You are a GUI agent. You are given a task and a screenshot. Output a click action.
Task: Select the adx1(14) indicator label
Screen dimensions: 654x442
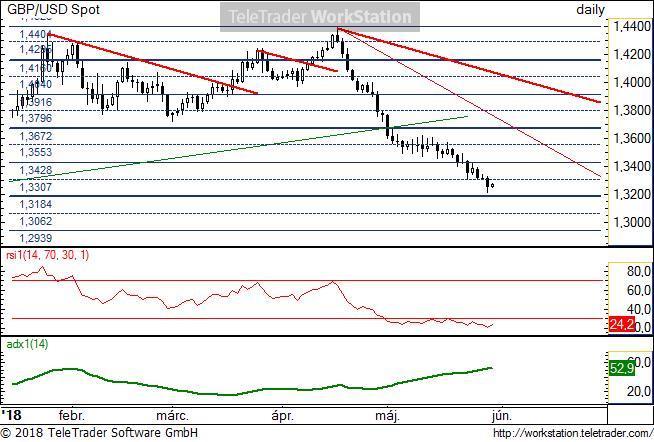coord(27,344)
